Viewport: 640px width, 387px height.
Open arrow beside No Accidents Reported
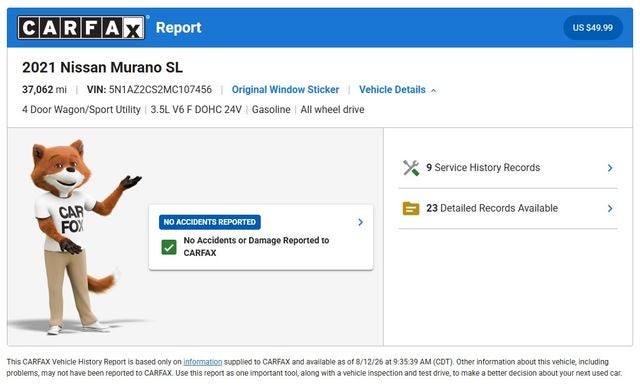point(360,222)
